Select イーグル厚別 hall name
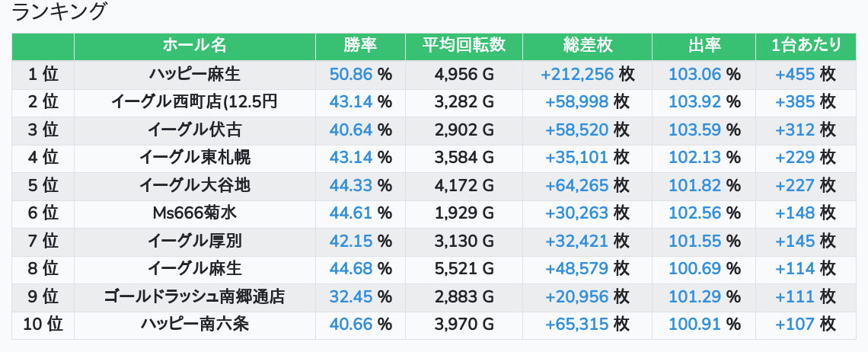Viewport: 868px width, 352px height. tap(195, 242)
